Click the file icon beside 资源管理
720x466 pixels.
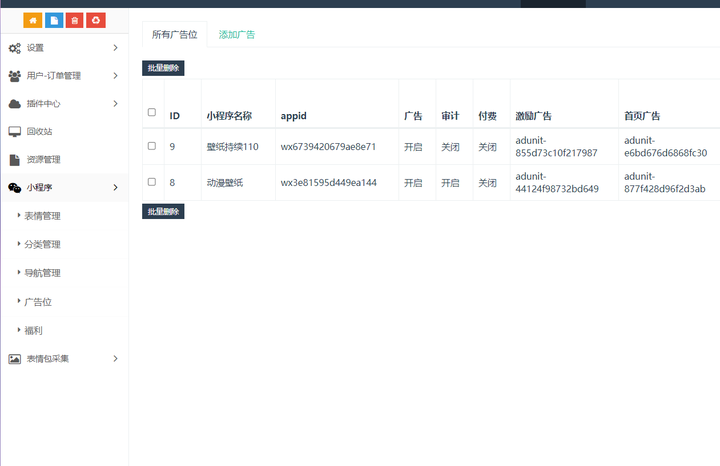pos(15,160)
